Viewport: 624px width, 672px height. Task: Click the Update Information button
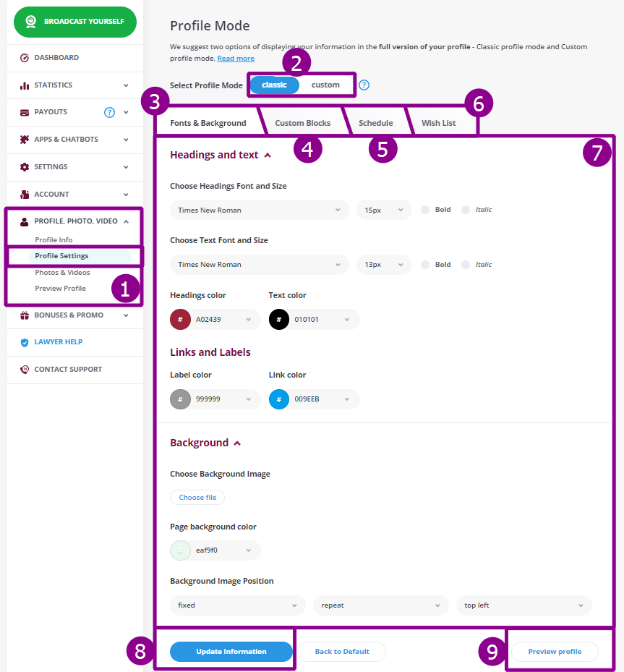tap(231, 652)
